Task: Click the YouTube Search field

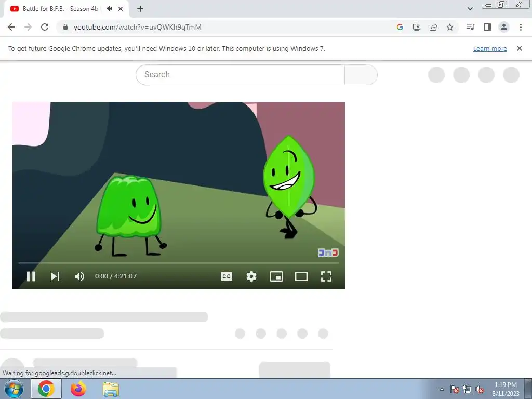Action: pyautogui.click(x=240, y=75)
